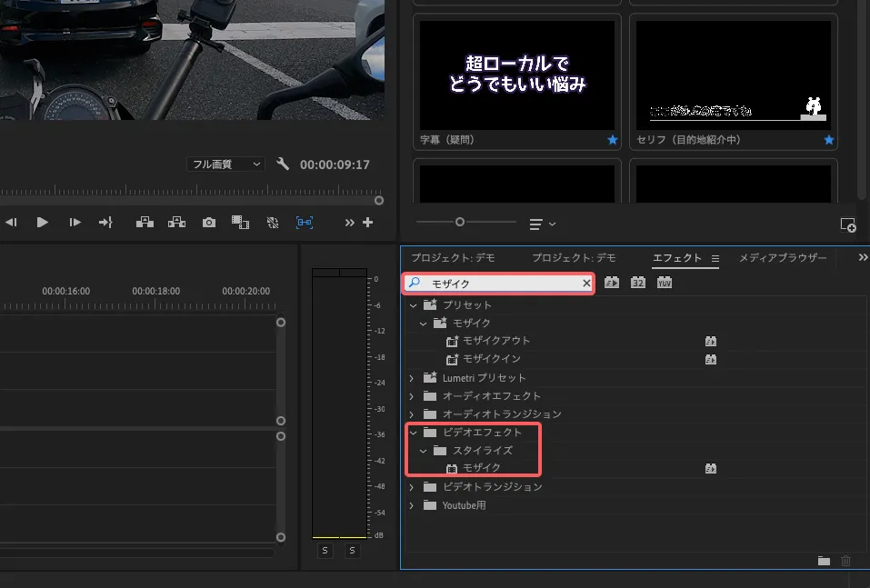
Task: Open the フル画質 quality dropdown
Action: [225, 164]
